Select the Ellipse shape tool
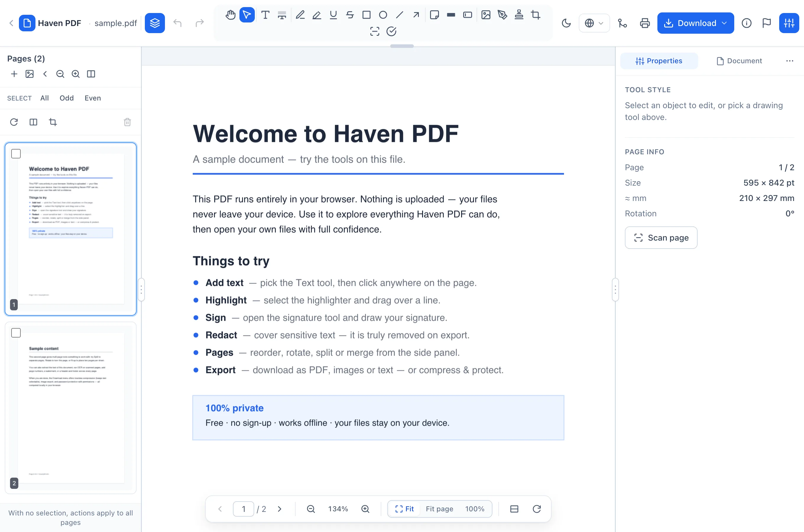The width and height of the screenshot is (804, 532). [383, 15]
